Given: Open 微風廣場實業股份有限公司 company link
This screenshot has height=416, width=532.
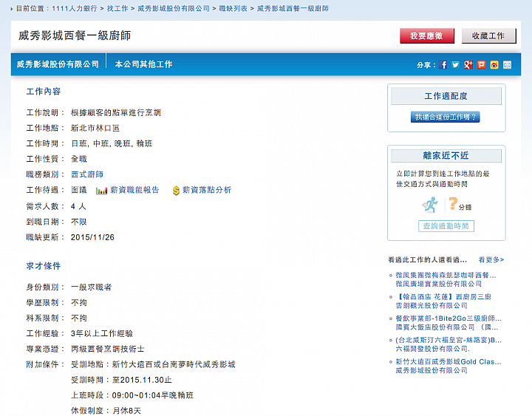Looking at the screenshot, I should 438,284.
